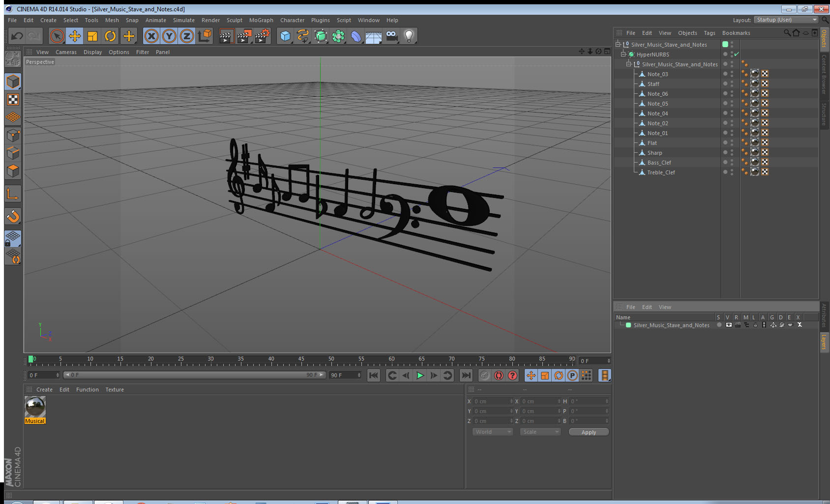Open the Objects menu in Object Manager
830x504 pixels.
[687, 33]
